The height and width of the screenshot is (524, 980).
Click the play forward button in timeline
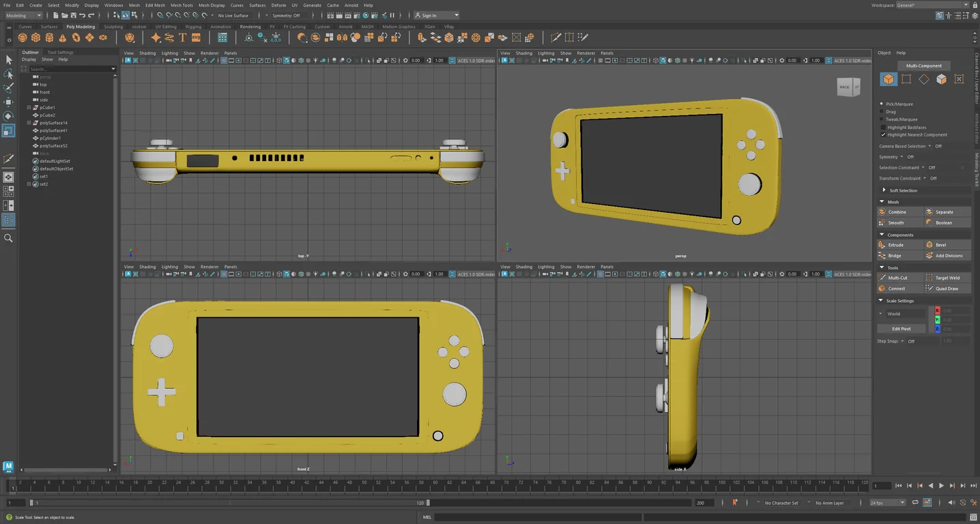click(x=942, y=486)
